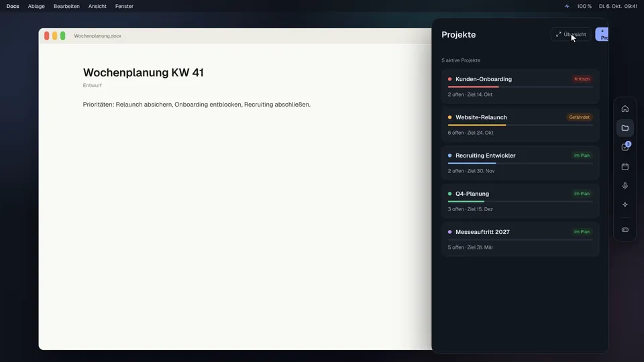Click the purple new project button
This screenshot has height=362, width=644.
(x=602, y=34)
